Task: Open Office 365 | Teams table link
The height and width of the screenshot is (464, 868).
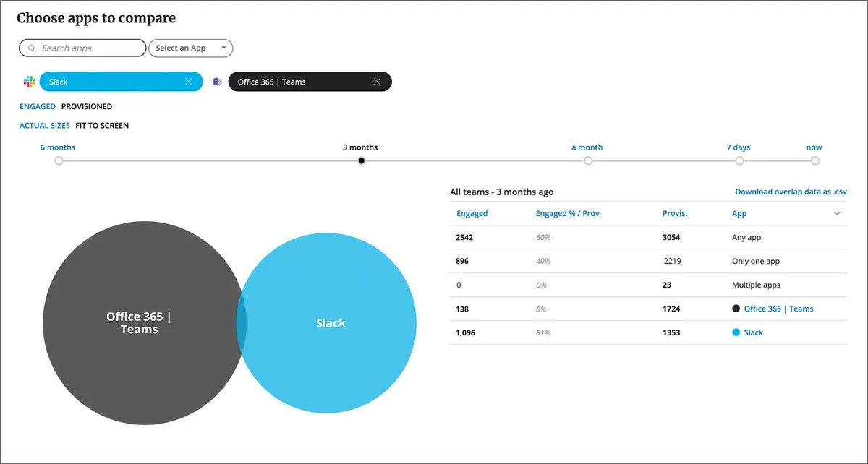Action: 779,309
